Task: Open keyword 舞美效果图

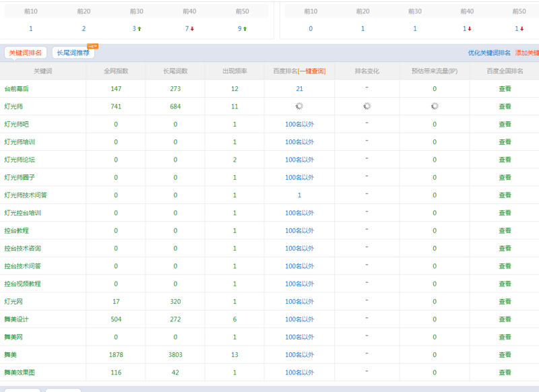Action: 20,372
